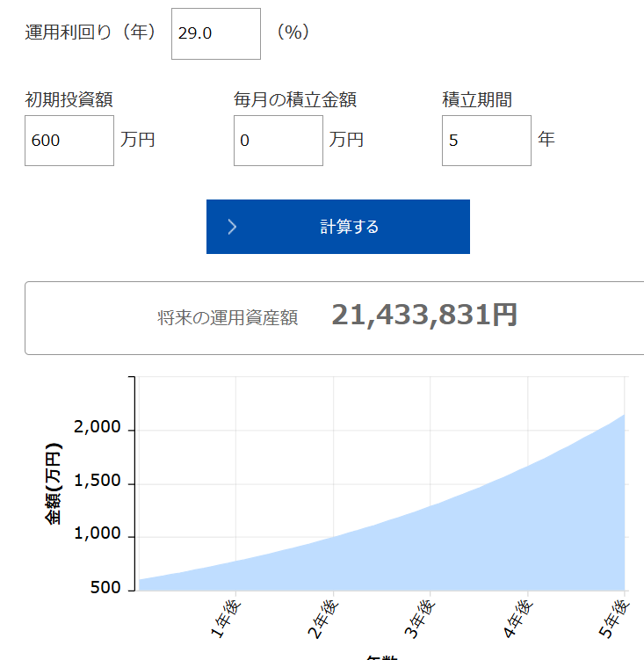
Task: Click the 1年後 x-axis label
Action: [x=226, y=619]
